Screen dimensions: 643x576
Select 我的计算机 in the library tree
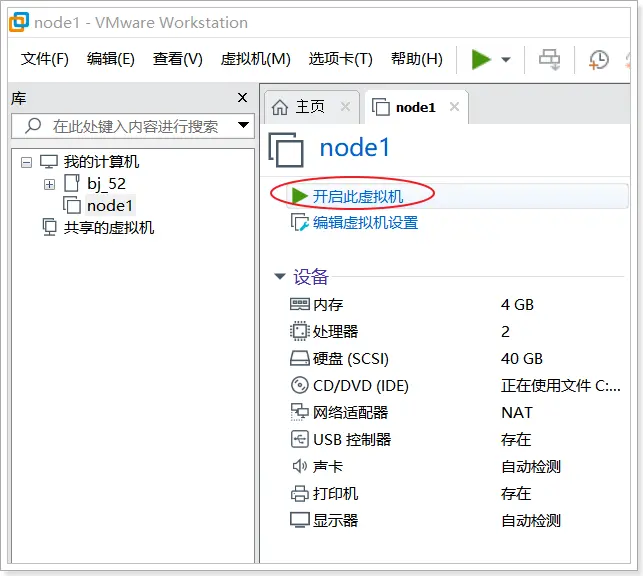(101, 162)
